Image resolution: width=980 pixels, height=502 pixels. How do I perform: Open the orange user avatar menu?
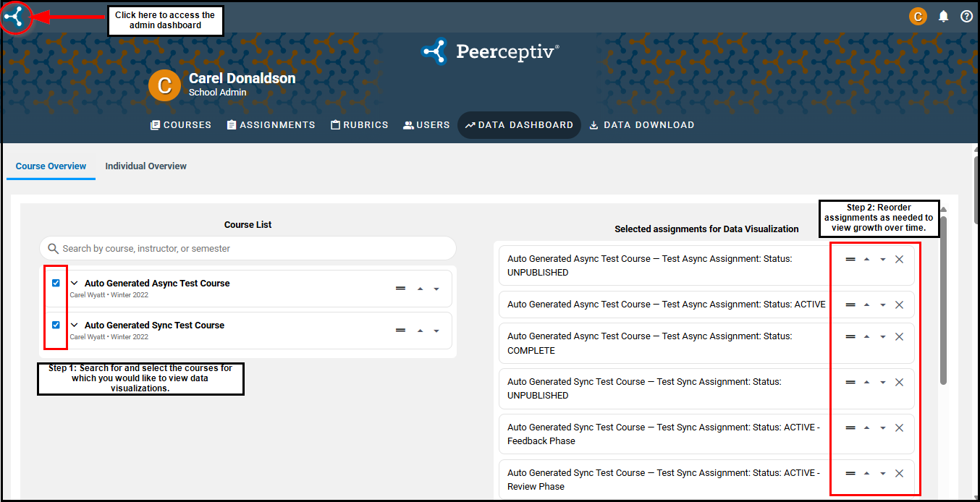click(918, 16)
